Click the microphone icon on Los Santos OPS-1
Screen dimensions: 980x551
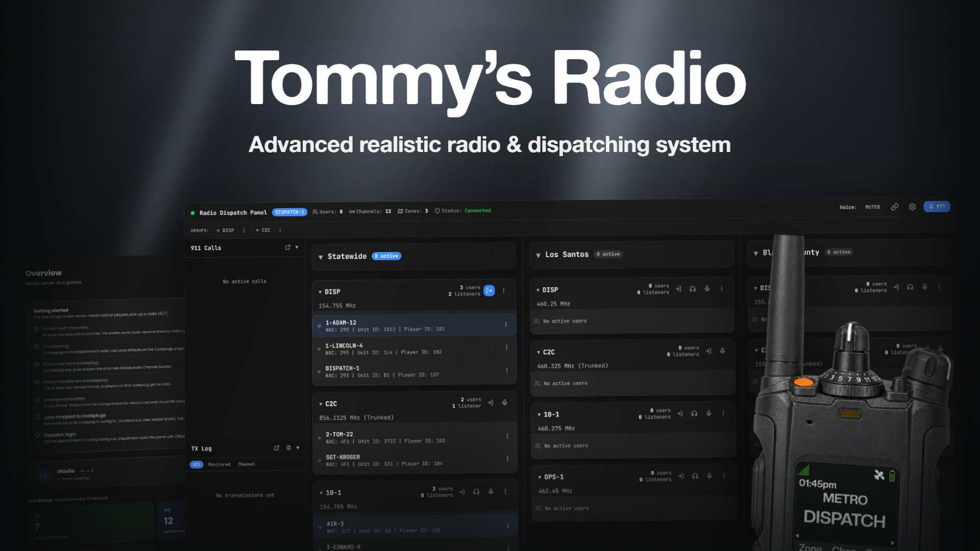point(709,476)
